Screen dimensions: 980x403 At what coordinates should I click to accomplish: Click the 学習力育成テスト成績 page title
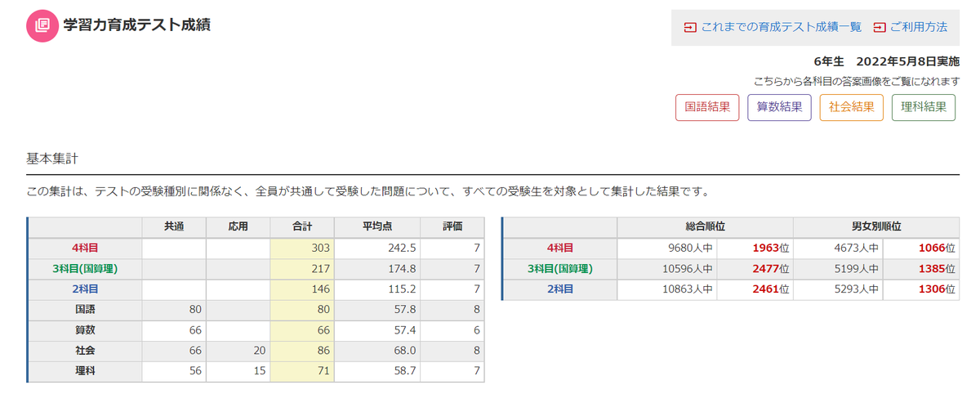pyautogui.click(x=136, y=25)
